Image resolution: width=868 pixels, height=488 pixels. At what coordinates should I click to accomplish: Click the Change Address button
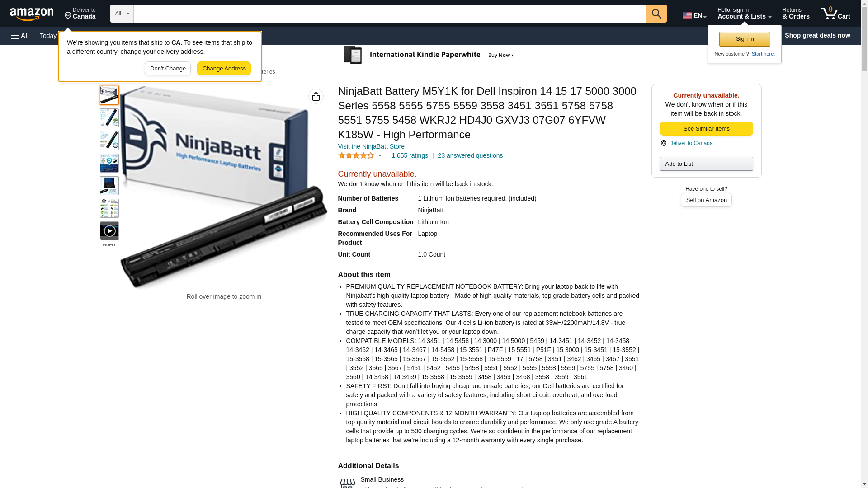point(224,69)
